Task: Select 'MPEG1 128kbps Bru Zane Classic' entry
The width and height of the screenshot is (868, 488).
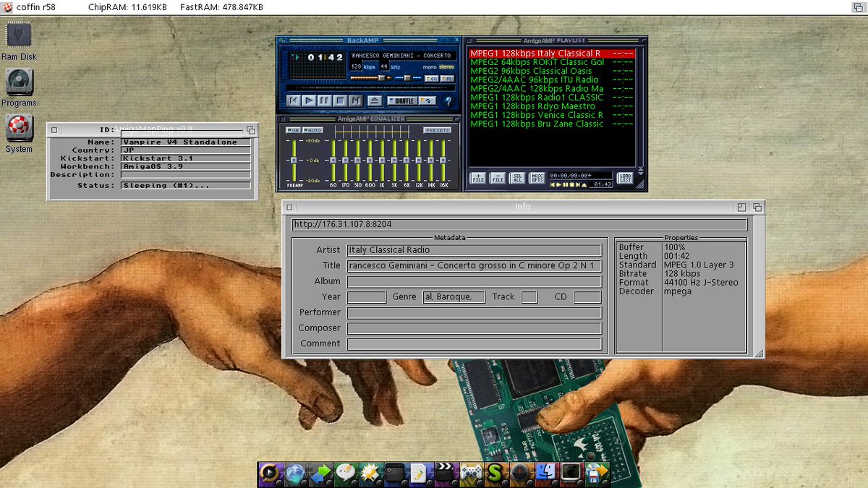Action: tap(552, 124)
